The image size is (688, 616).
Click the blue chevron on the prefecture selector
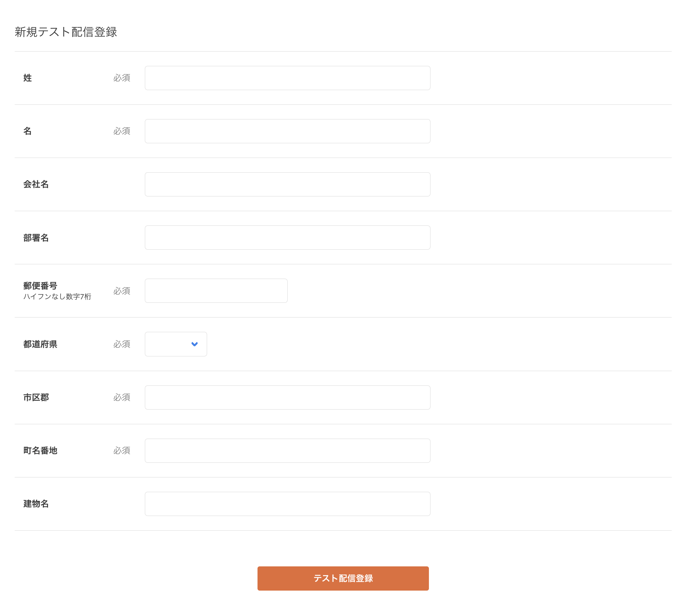pyautogui.click(x=194, y=344)
